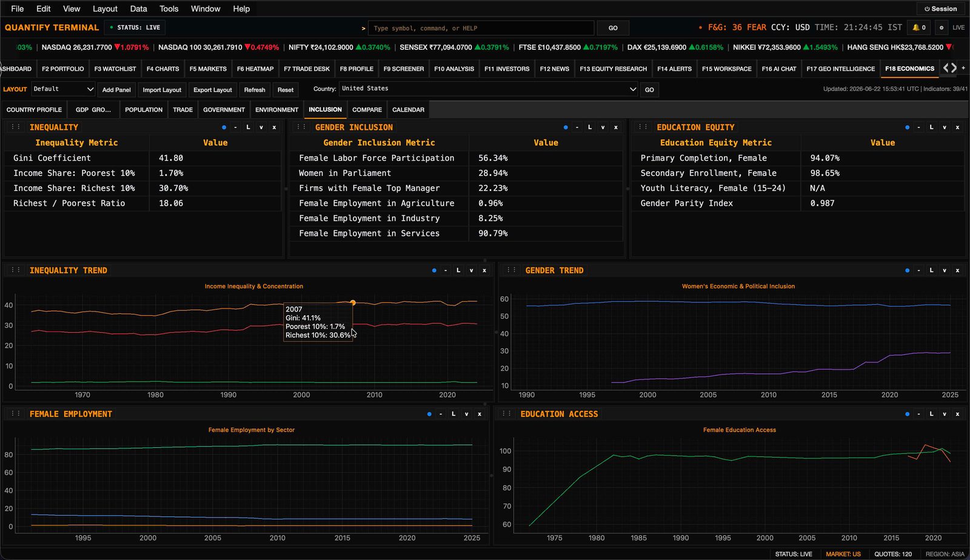
Task: Grab the Inequality panel drag handle
Action: (16, 127)
